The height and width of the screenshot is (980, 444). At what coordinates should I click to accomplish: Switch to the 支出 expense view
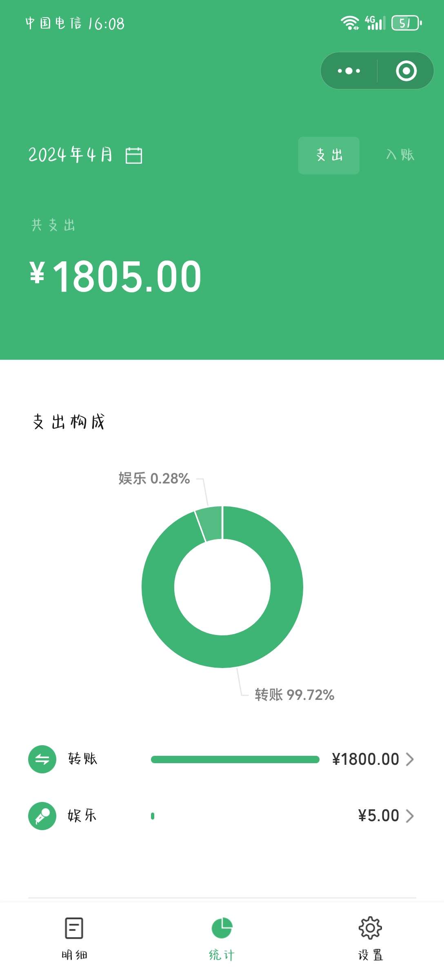329,155
